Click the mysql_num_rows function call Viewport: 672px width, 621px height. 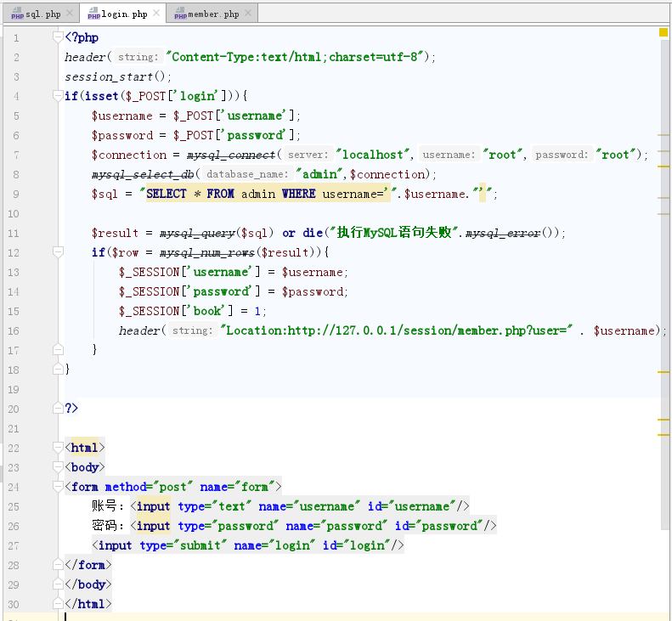[207, 252]
